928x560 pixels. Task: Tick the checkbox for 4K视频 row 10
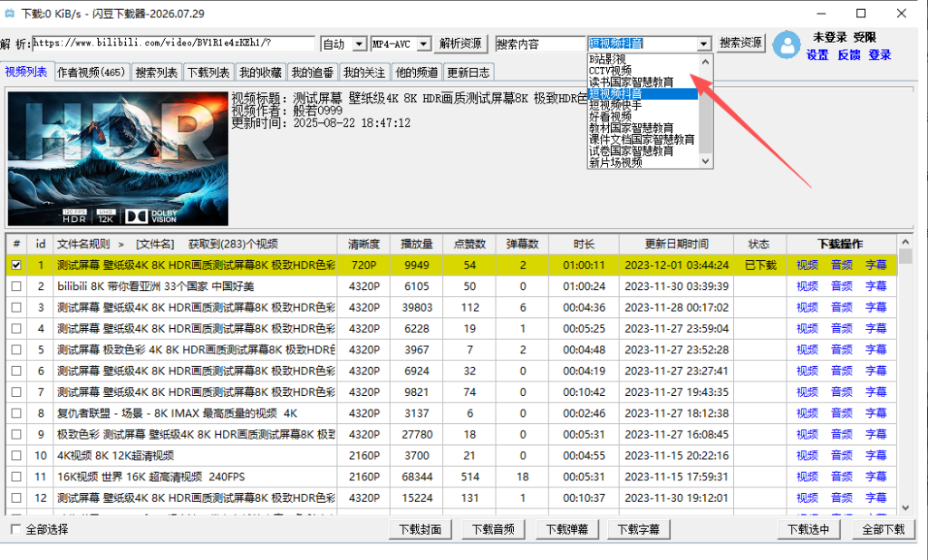coord(16,456)
